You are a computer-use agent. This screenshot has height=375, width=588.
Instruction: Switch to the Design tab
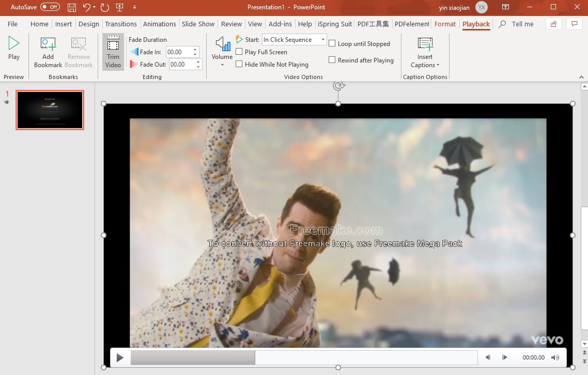pyautogui.click(x=89, y=24)
